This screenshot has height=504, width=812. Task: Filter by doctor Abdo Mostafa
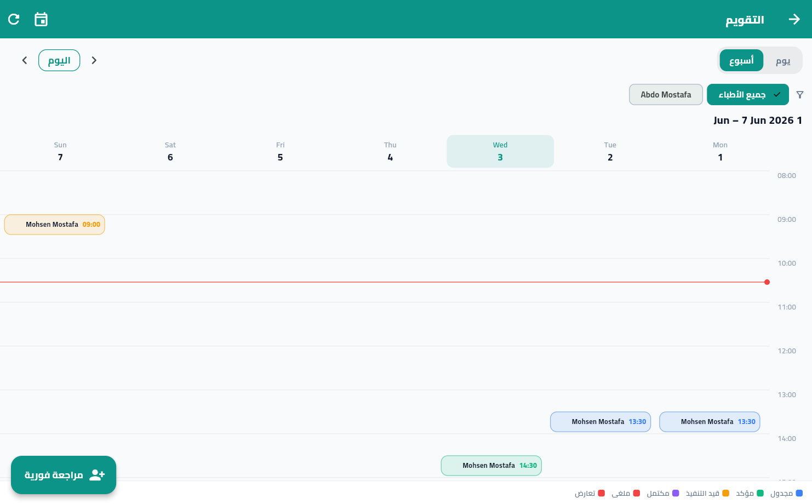pyautogui.click(x=666, y=95)
